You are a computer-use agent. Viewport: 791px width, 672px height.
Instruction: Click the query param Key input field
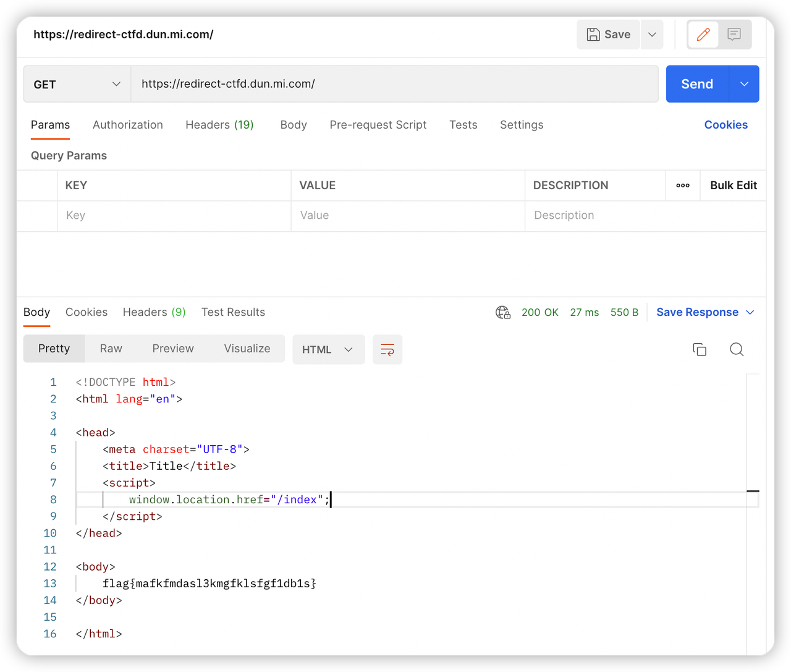point(174,215)
